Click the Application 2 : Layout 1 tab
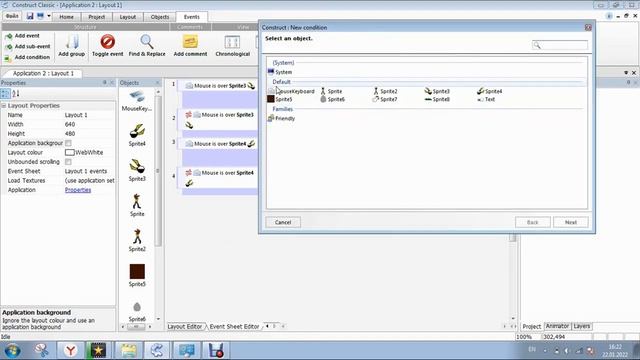 [43, 73]
